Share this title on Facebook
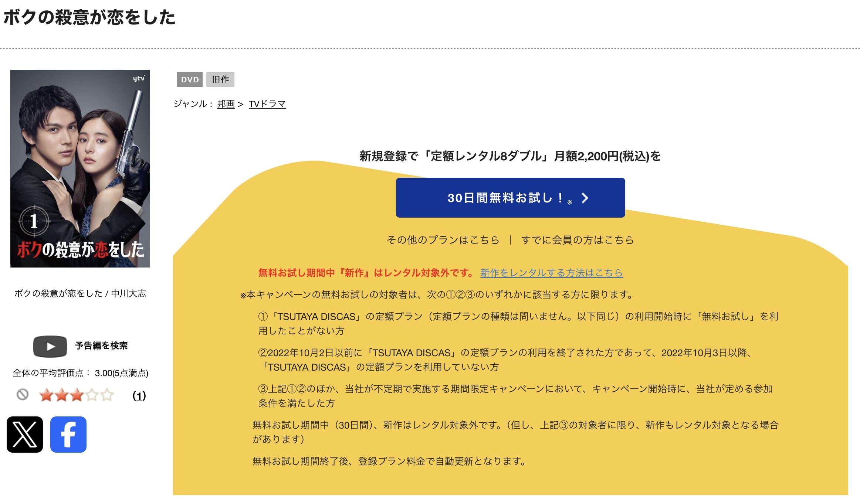The width and height of the screenshot is (860, 504). coord(68,435)
